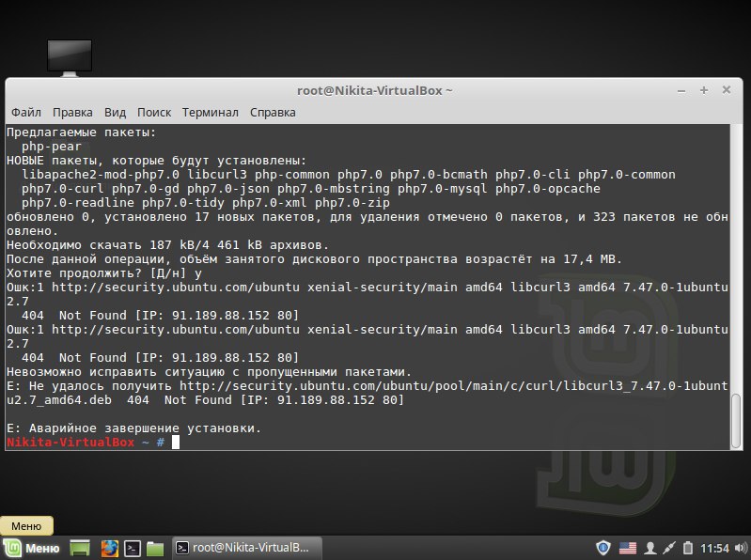This screenshot has height=560, width=751.
Task: Open the update manager shield icon
Action: 603,548
